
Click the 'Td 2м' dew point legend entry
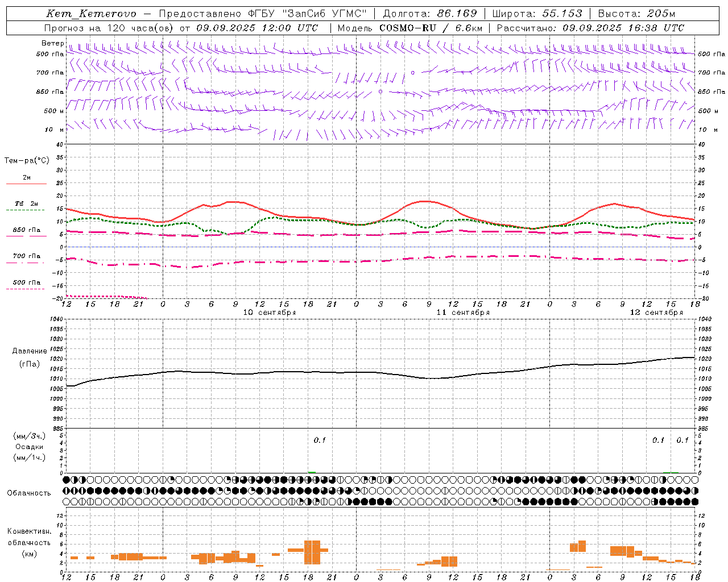coord(26,203)
